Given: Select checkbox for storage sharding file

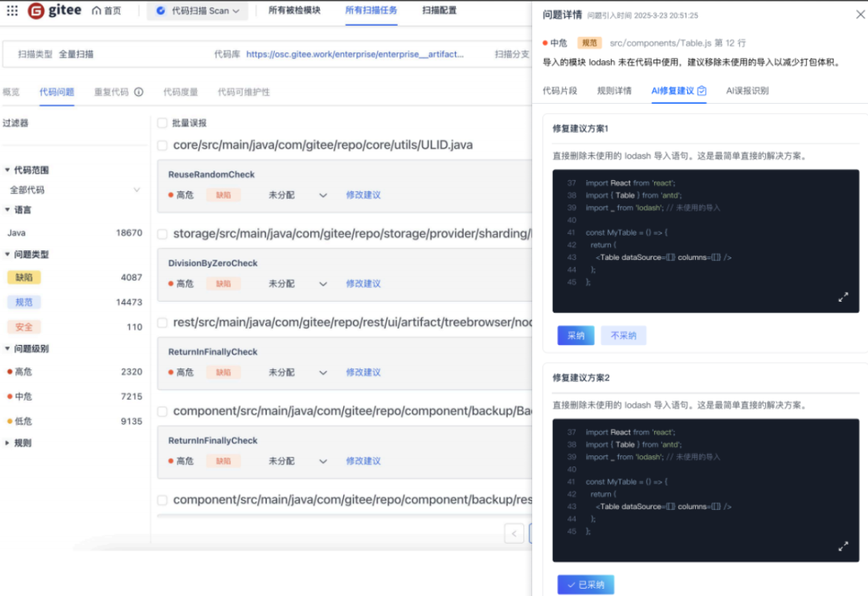Looking at the screenshot, I should point(162,234).
